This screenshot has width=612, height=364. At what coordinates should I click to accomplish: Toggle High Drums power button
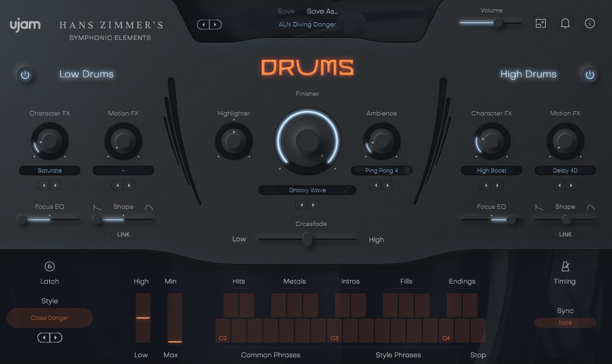(x=589, y=74)
